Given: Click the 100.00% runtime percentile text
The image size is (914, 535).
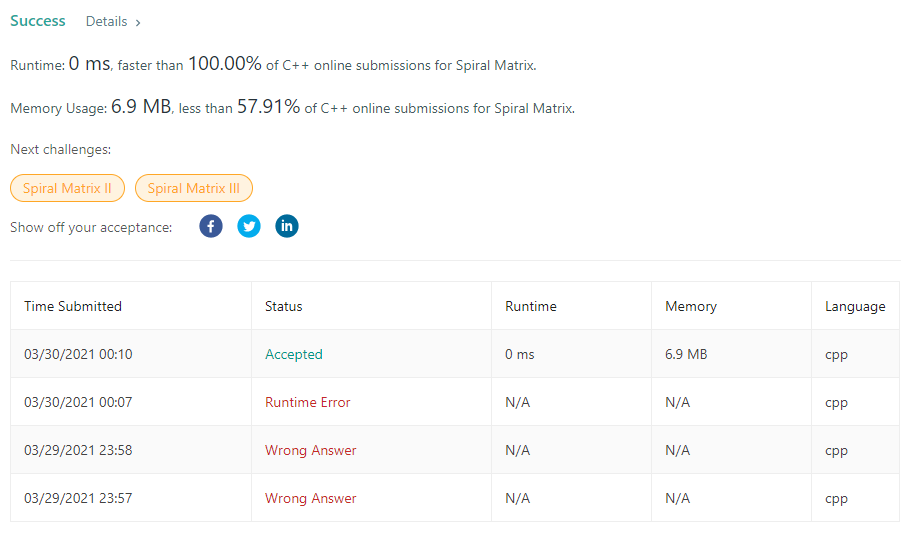Looking at the screenshot, I should [x=224, y=64].
